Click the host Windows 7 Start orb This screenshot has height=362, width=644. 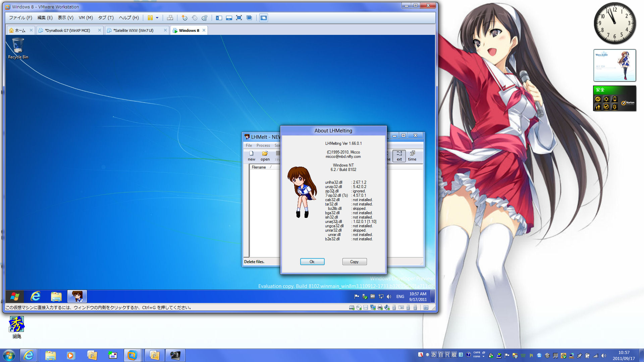[x=9, y=355]
